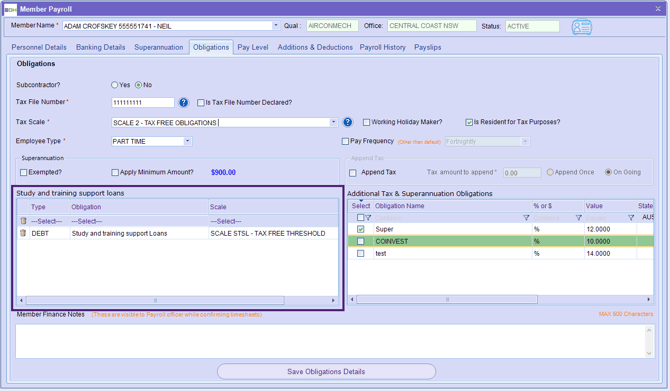Open the Fortnightly pay frequency dropdown

click(525, 141)
